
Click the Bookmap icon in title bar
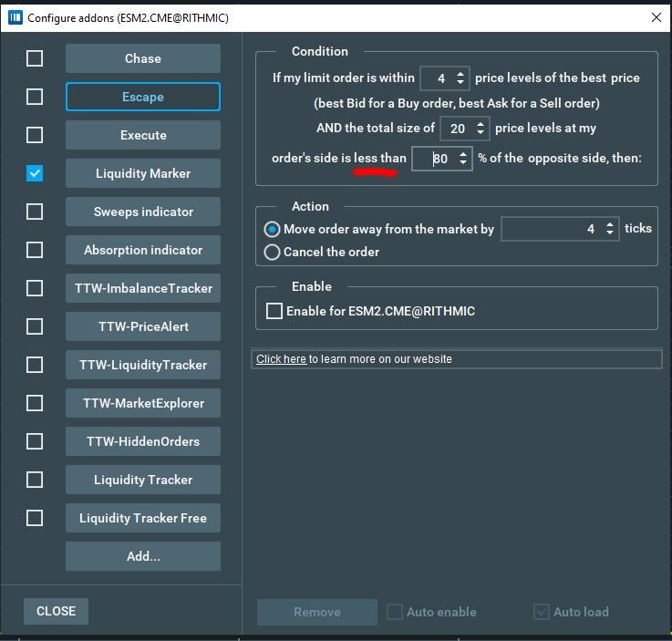(x=16, y=17)
